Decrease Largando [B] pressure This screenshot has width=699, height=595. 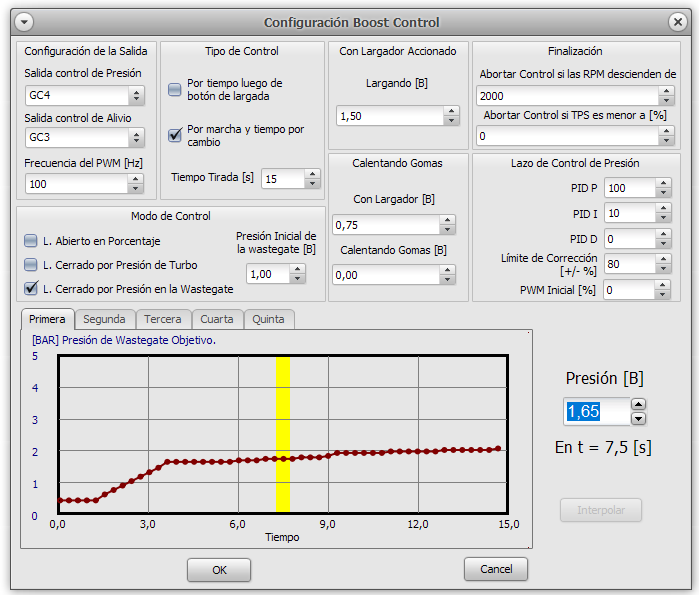point(451,121)
